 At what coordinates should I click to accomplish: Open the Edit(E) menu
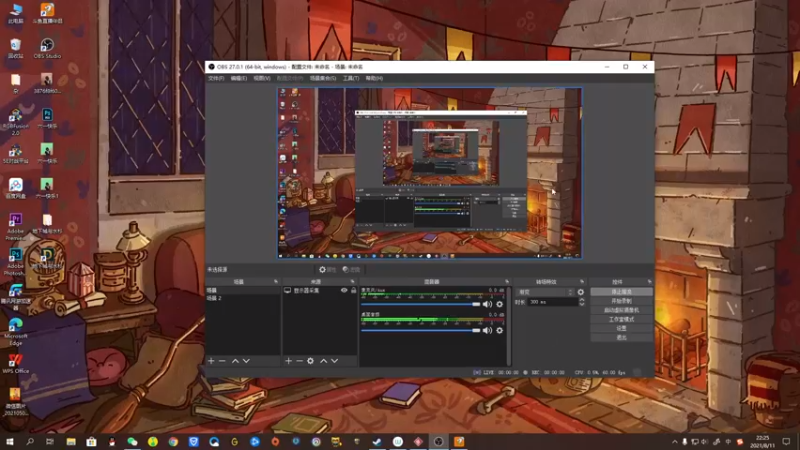239,78
